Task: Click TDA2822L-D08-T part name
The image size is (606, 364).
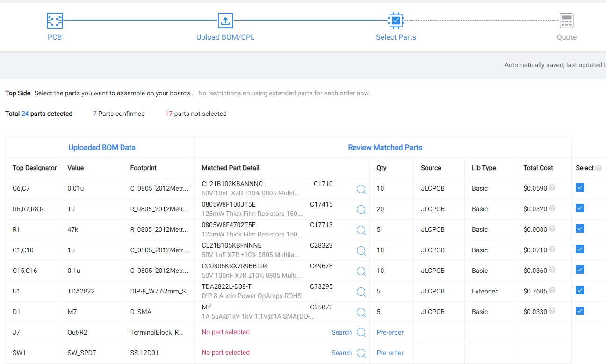Action: point(227,286)
